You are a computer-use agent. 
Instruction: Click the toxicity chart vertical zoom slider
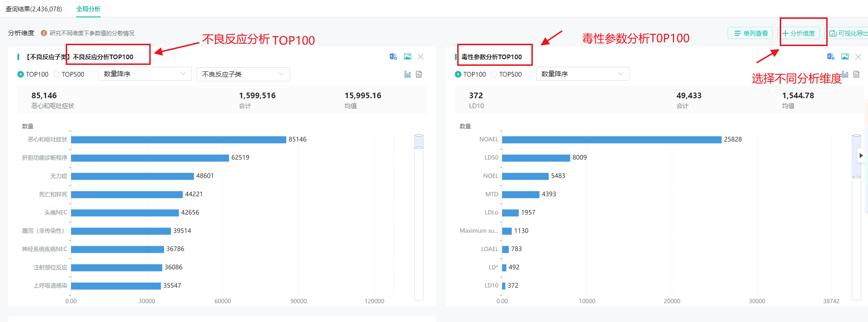(856, 156)
